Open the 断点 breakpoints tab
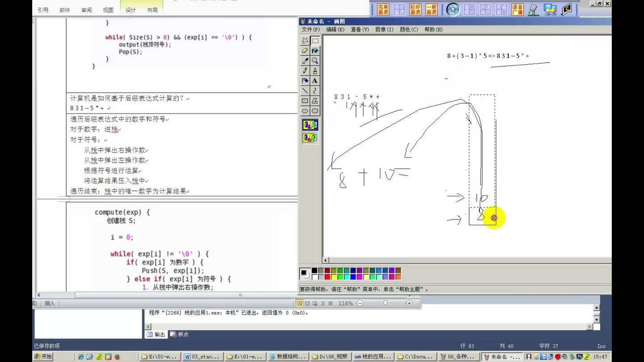Image resolution: width=644 pixels, height=362 pixels. 179,334
